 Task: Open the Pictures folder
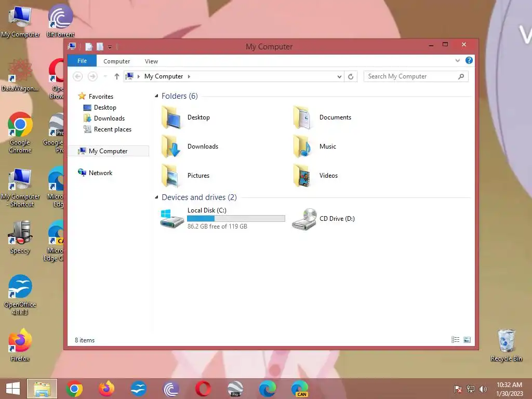tap(186, 176)
